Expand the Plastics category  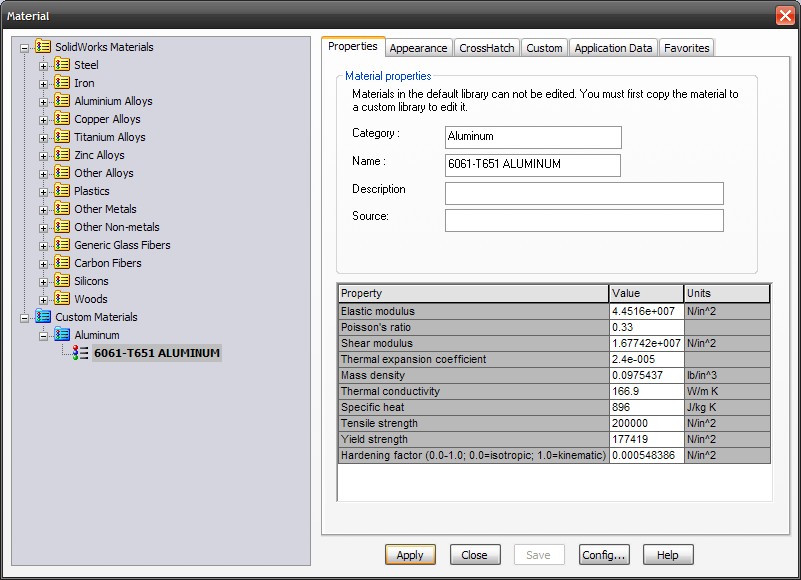(43, 192)
